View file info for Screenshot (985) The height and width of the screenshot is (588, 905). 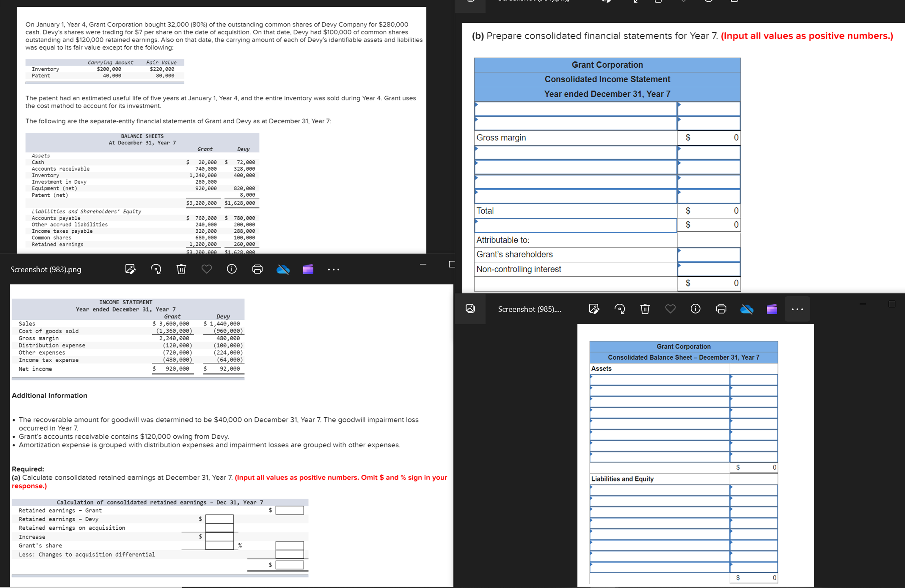coord(695,309)
